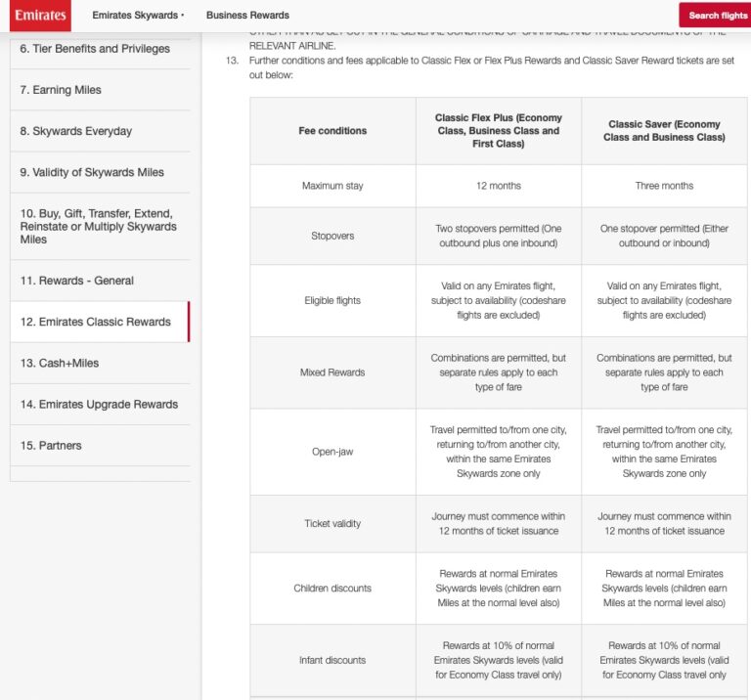Open 13. Cash+Miles section
This screenshot has height=700, width=751.
(x=60, y=363)
